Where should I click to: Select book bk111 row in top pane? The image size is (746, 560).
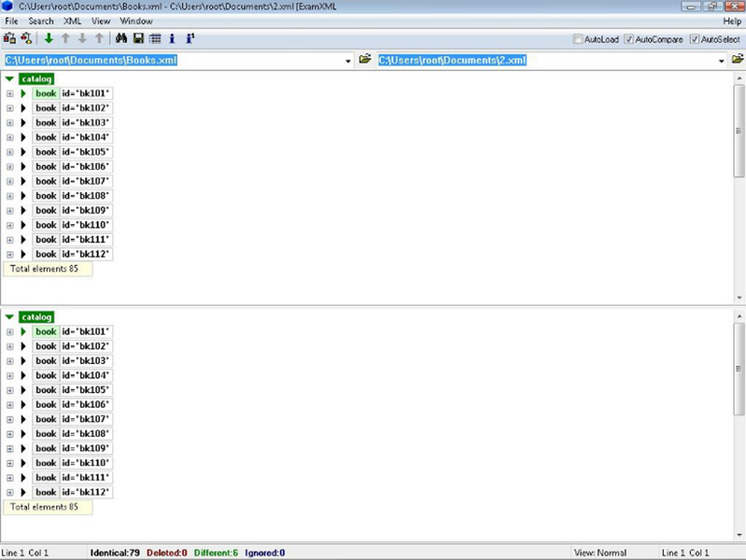[x=72, y=240]
